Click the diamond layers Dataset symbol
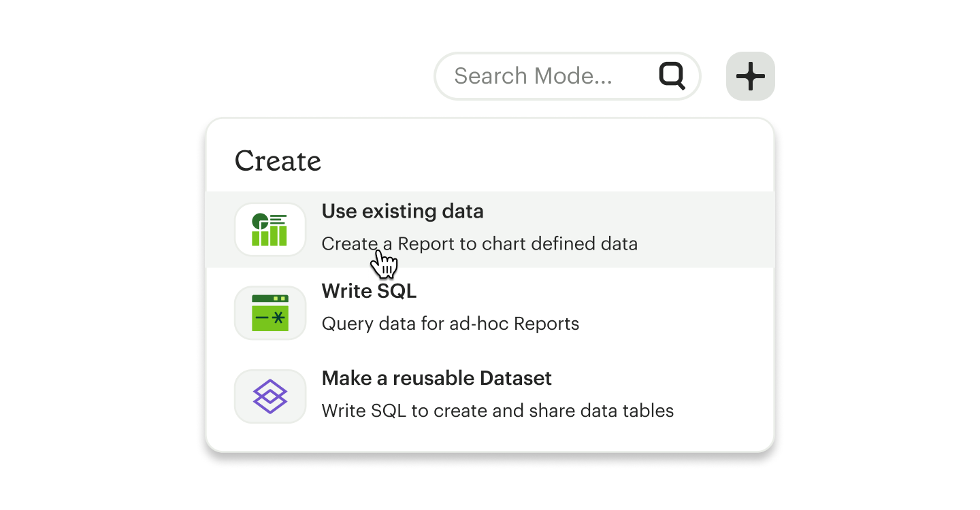The image size is (980, 510). pyautogui.click(x=270, y=396)
